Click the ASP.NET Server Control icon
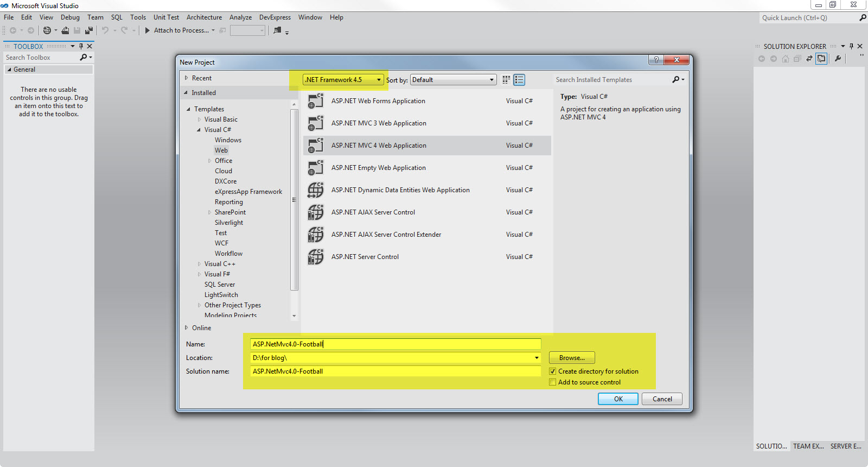 point(315,257)
